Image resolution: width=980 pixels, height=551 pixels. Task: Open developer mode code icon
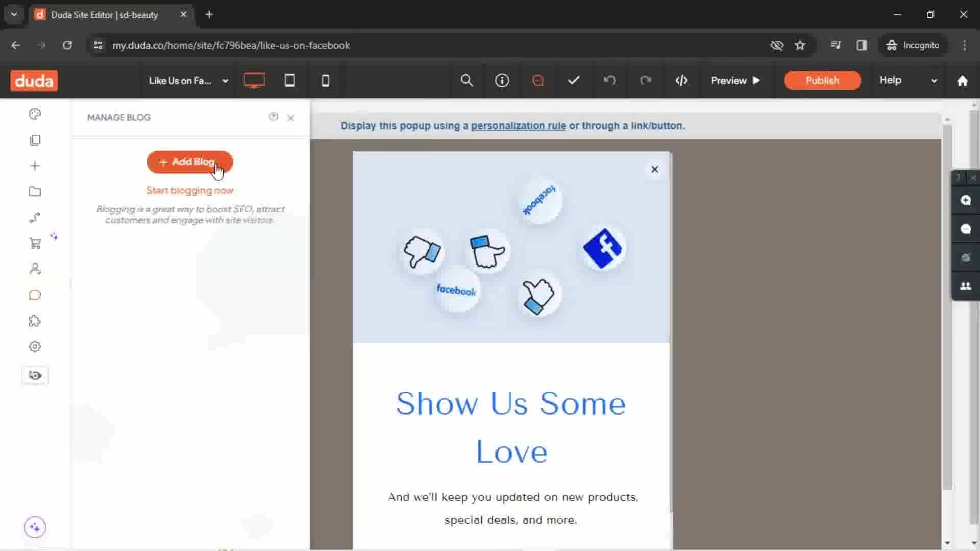pyautogui.click(x=681, y=81)
